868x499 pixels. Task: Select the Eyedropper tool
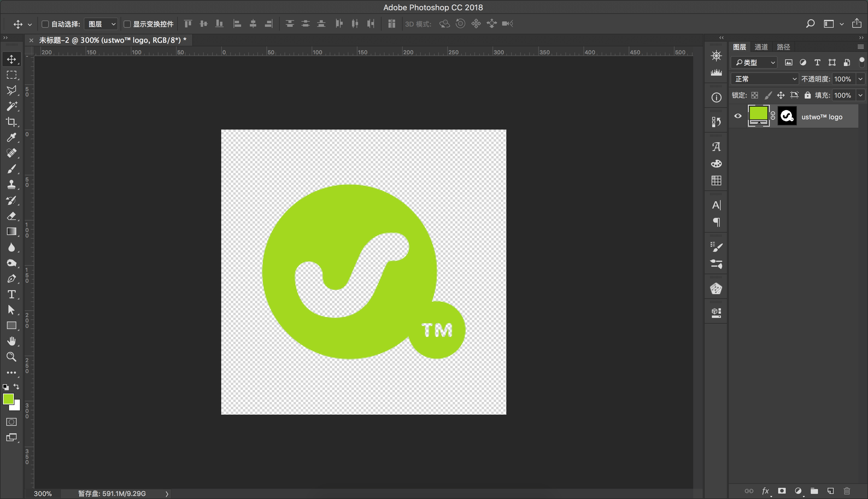(x=11, y=137)
